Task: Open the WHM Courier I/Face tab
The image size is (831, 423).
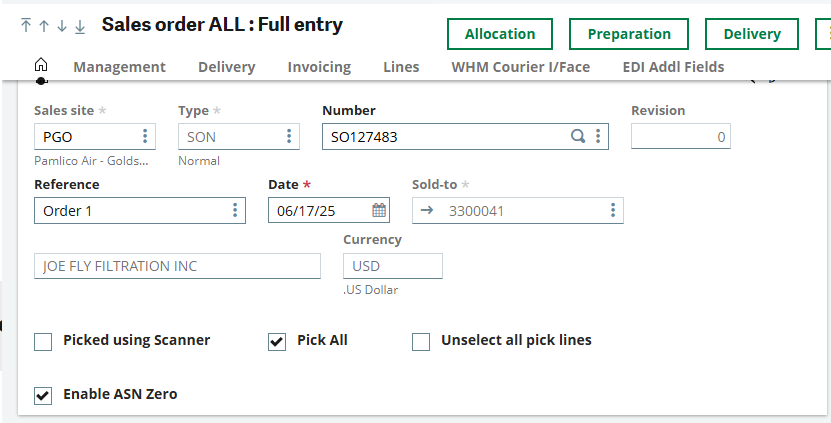Action: [x=520, y=67]
